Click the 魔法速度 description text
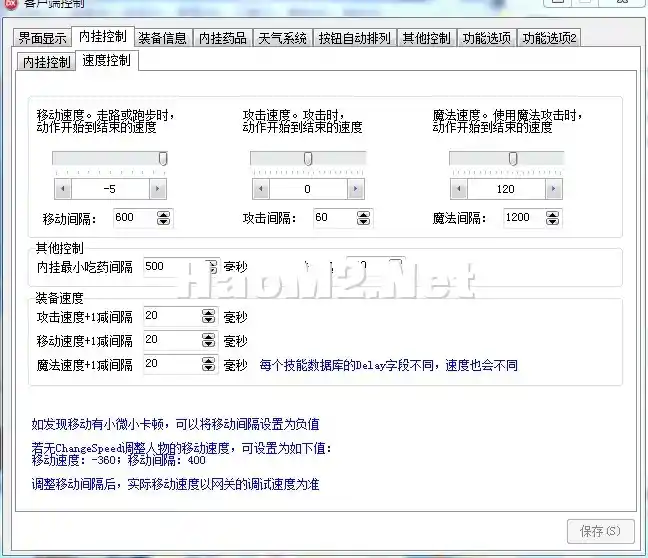 click(507, 121)
